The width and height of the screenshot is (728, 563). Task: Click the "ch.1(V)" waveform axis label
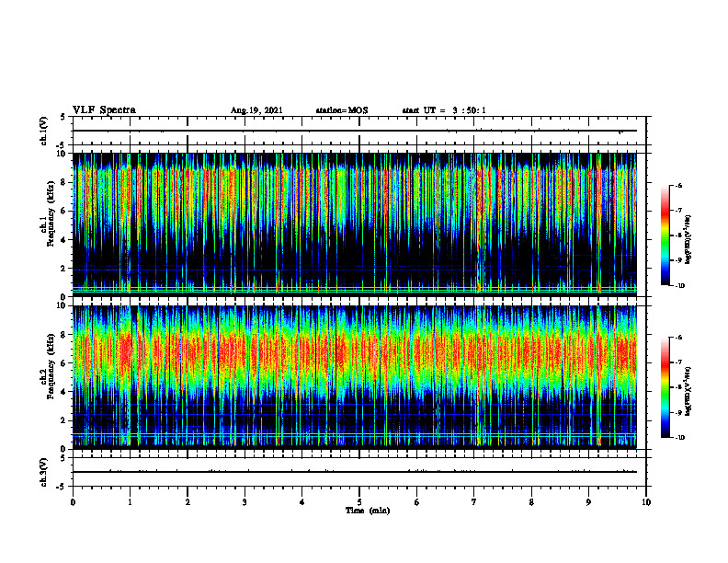point(43,131)
